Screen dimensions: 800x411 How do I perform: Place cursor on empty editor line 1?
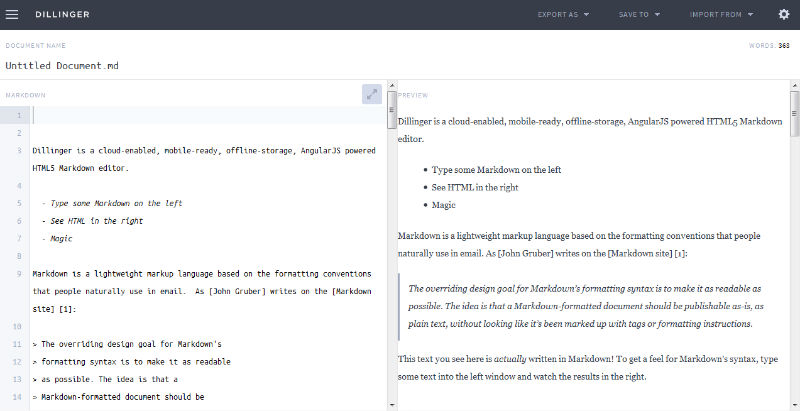200,116
